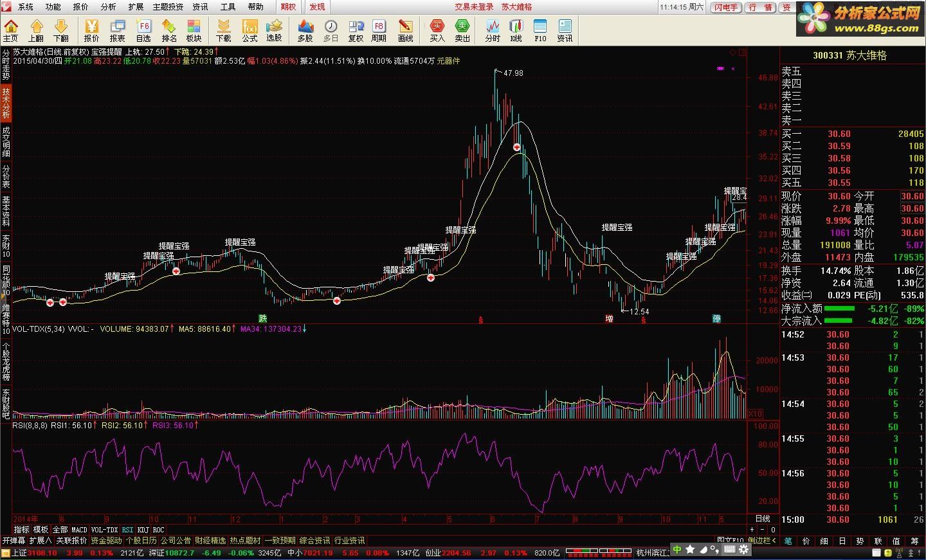The image size is (926, 560).
Task: Click the 多日 multi-day clock icon
Action: point(331,30)
